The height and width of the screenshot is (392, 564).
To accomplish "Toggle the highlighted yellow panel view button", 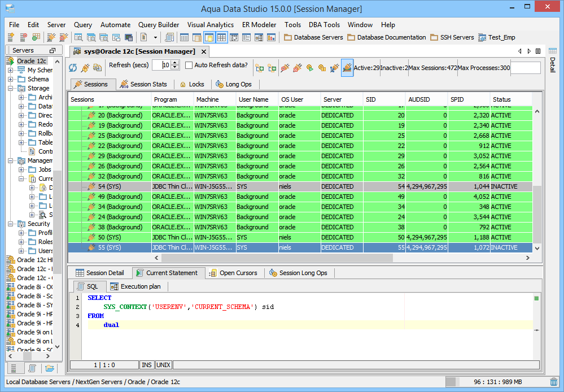I will 209,37.
